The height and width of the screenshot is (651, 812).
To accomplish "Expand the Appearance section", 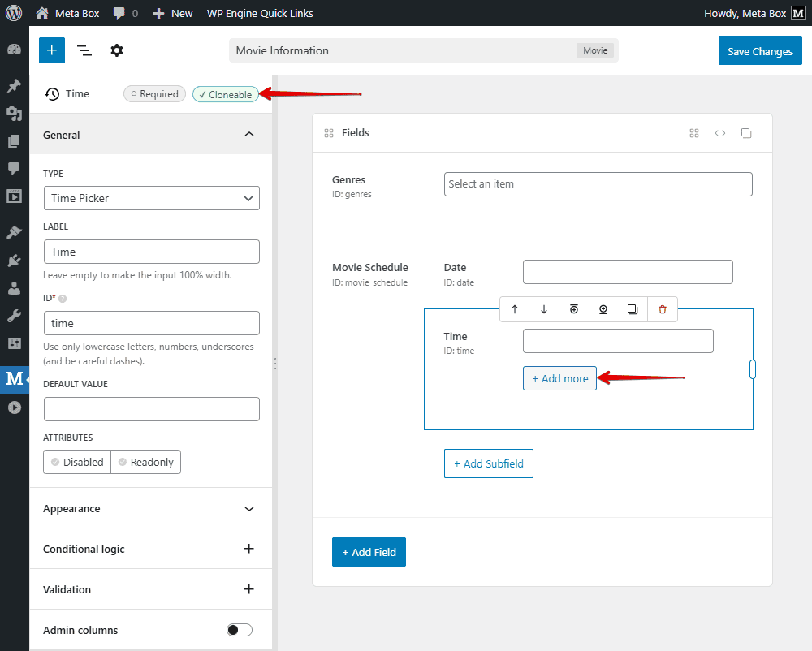I will coord(151,509).
